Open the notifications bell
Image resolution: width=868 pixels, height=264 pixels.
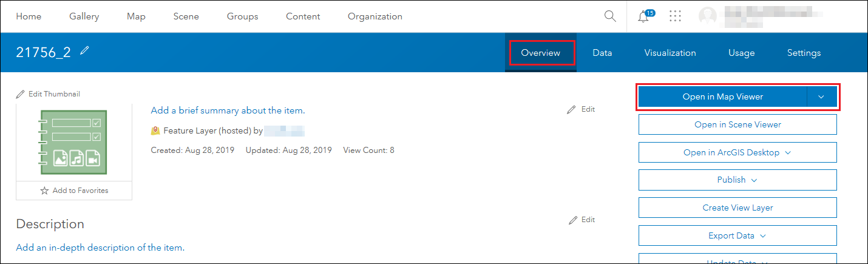(644, 16)
